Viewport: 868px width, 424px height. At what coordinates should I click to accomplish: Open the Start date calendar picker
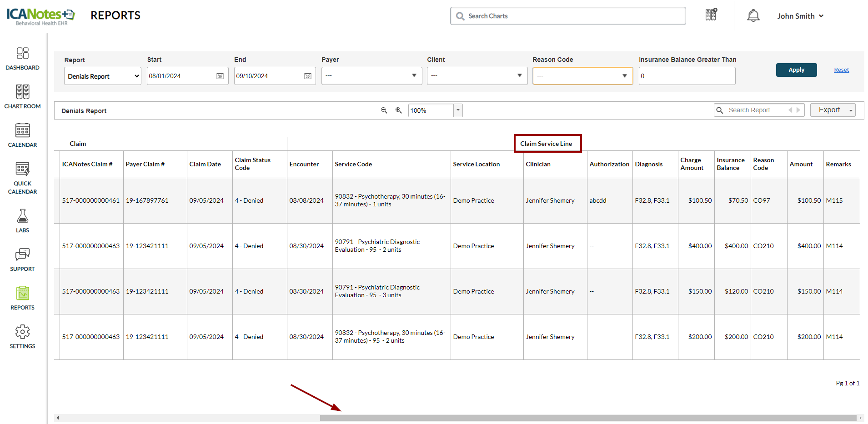(220, 76)
